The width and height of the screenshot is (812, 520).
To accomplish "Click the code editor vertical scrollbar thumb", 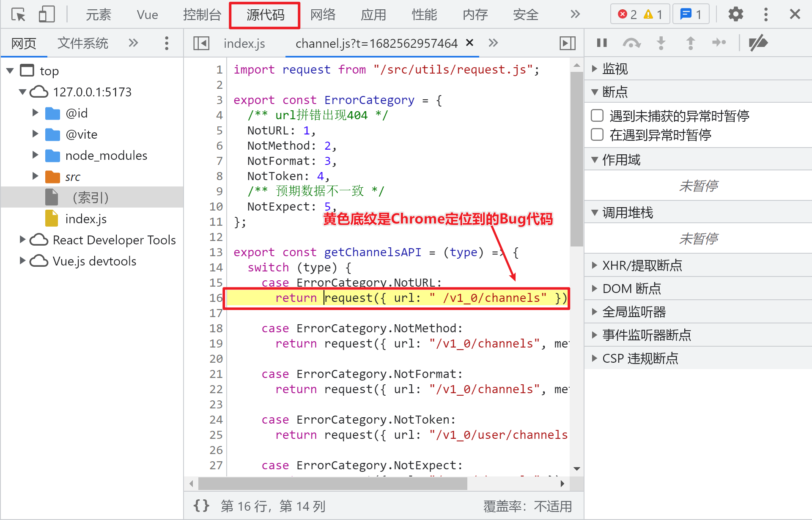I will [x=576, y=159].
